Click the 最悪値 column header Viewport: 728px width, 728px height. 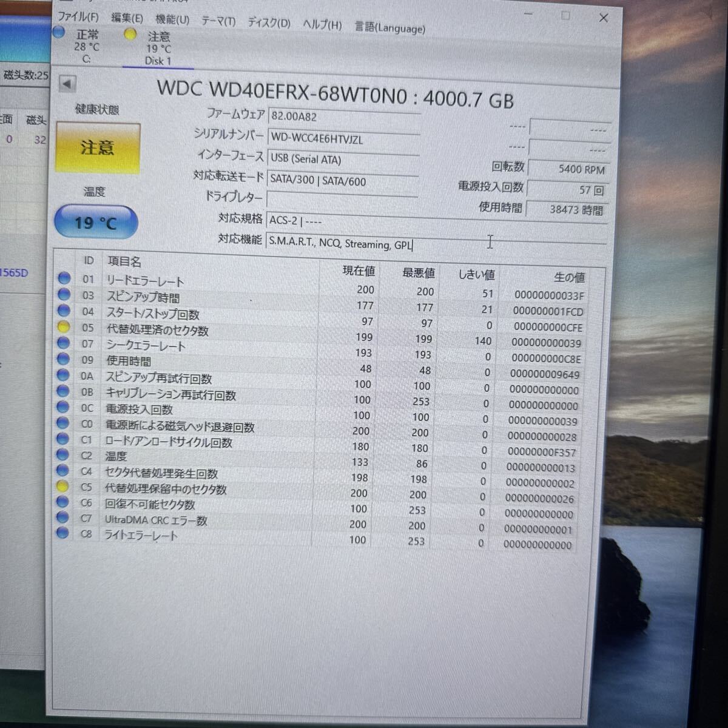tap(418, 273)
